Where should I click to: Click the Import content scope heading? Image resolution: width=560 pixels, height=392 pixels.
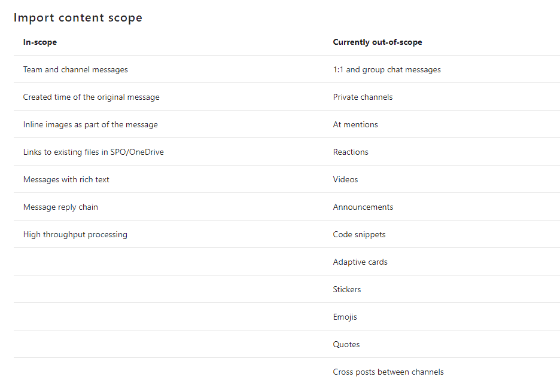click(x=78, y=17)
